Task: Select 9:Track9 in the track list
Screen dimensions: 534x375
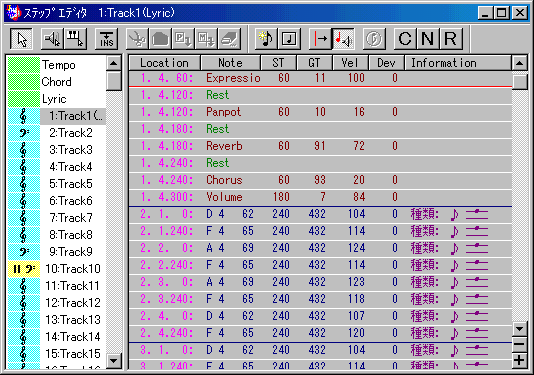Action: coord(71,252)
